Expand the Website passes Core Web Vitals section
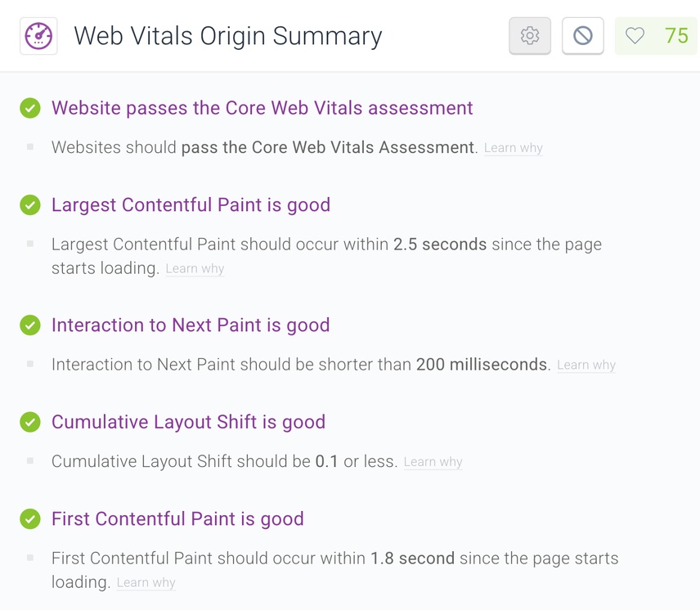This screenshot has width=700, height=610. coord(262,108)
